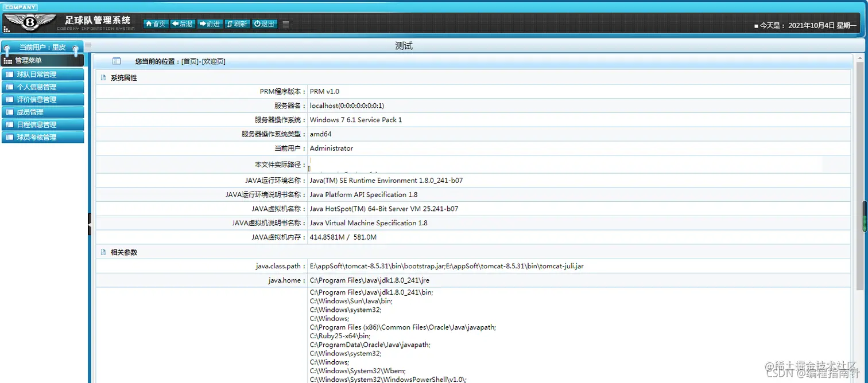
Task: Click the PRM程序版本 label
Action: pyautogui.click(x=283, y=92)
